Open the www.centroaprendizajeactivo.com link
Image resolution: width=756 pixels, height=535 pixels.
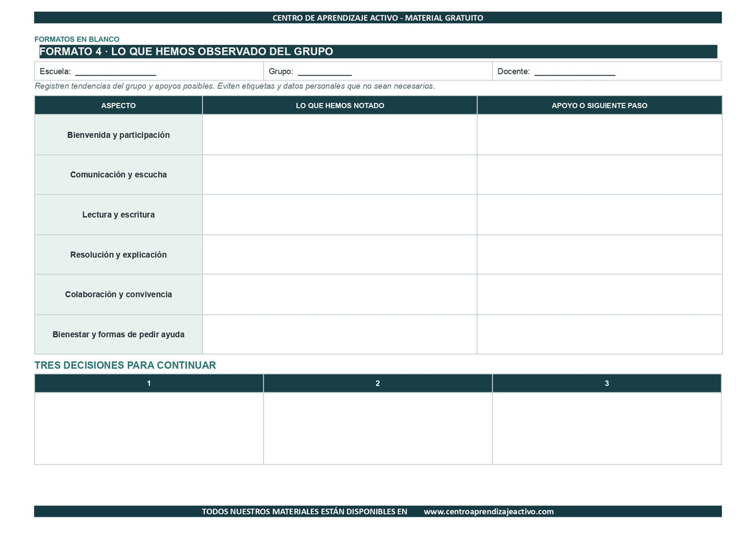click(489, 512)
